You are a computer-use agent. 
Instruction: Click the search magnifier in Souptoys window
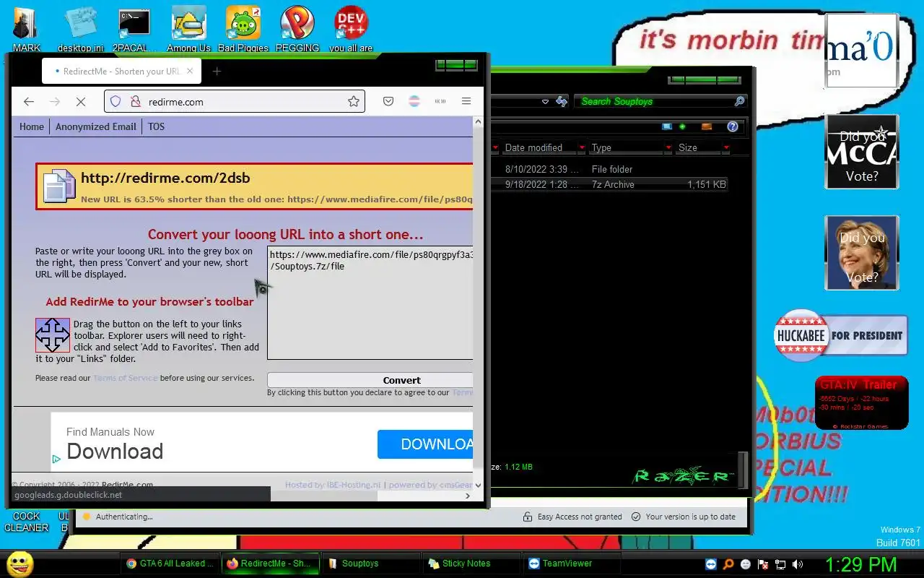[x=739, y=102]
